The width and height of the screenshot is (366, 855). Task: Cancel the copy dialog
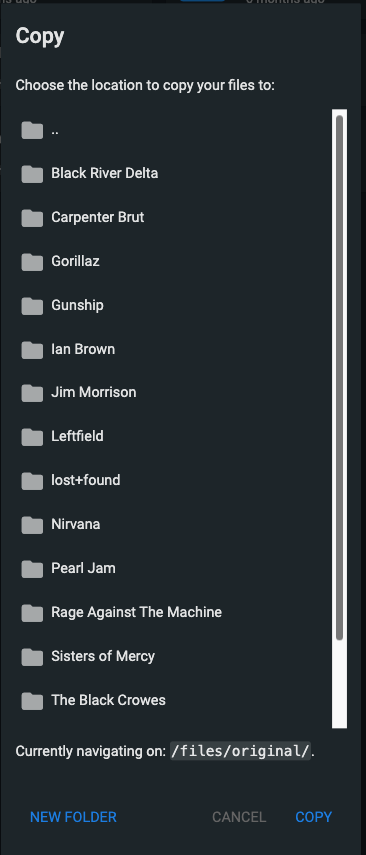tap(239, 817)
